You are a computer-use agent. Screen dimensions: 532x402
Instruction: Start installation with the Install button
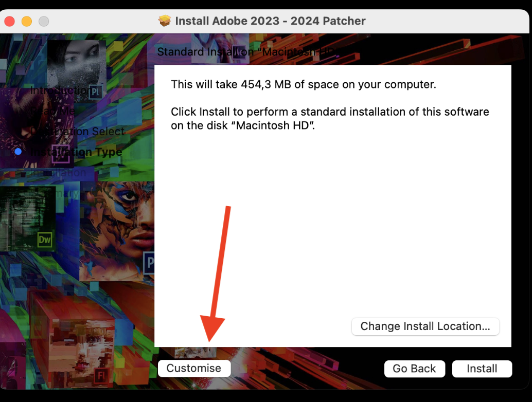(x=482, y=369)
